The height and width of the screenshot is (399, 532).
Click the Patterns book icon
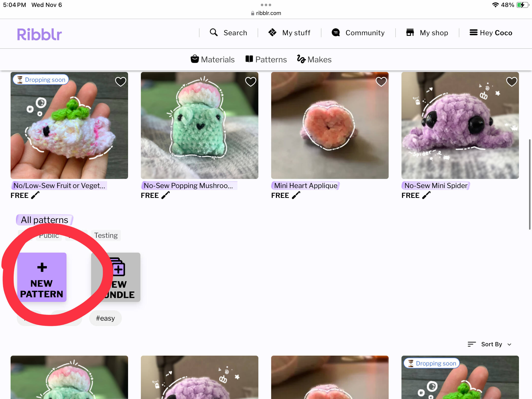249,59
